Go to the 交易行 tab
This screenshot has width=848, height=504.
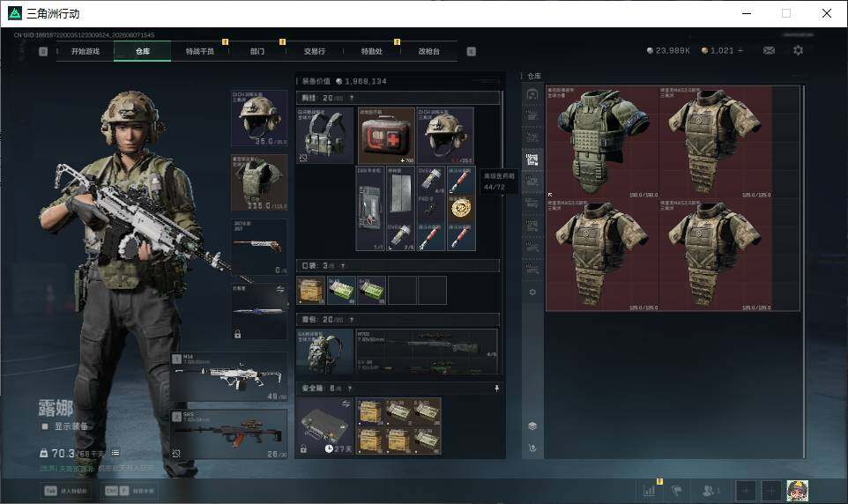coord(315,51)
